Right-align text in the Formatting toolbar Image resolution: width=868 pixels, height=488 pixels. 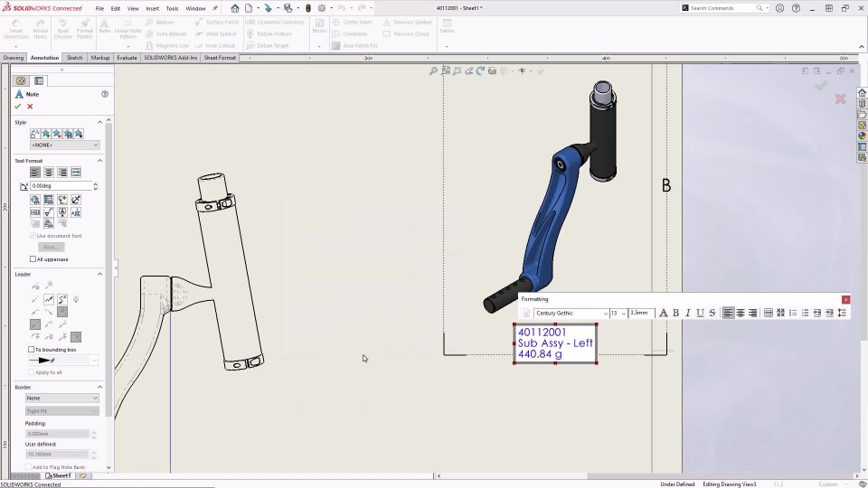[752, 313]
